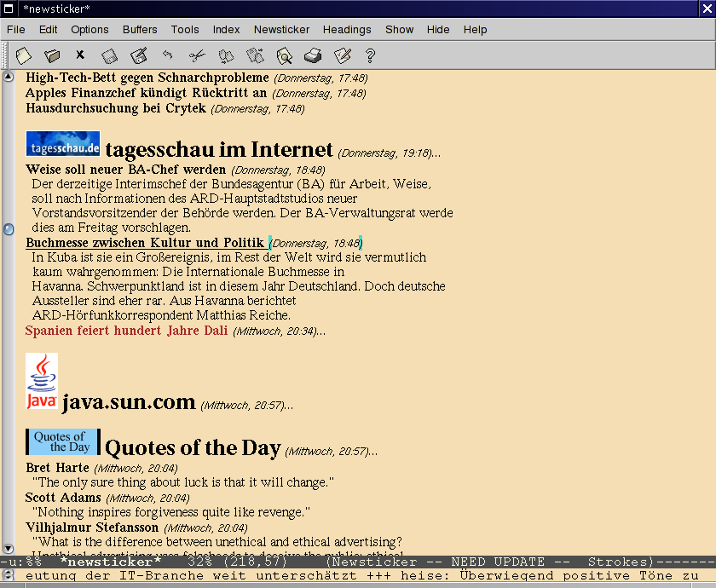This screenshot has height=588, width=716.
Task: Expand collapsed headline 'Spanien feiert hundert Jahre Dali'
Action: 126,331
